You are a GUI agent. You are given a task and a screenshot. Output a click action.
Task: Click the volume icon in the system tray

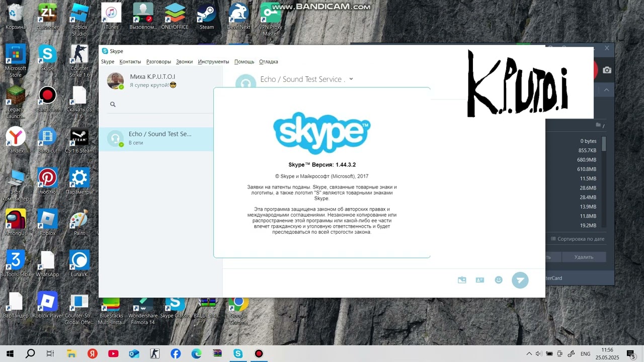(539, 353)
